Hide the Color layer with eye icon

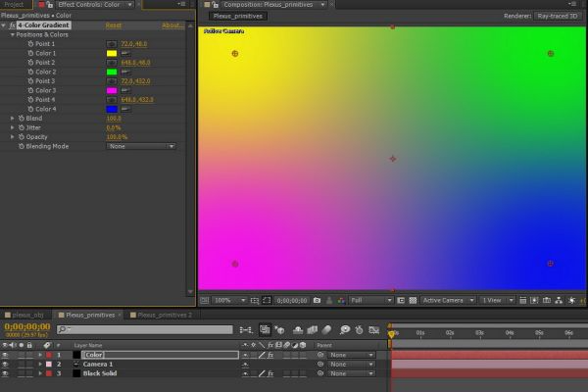[x=5, y=355]
